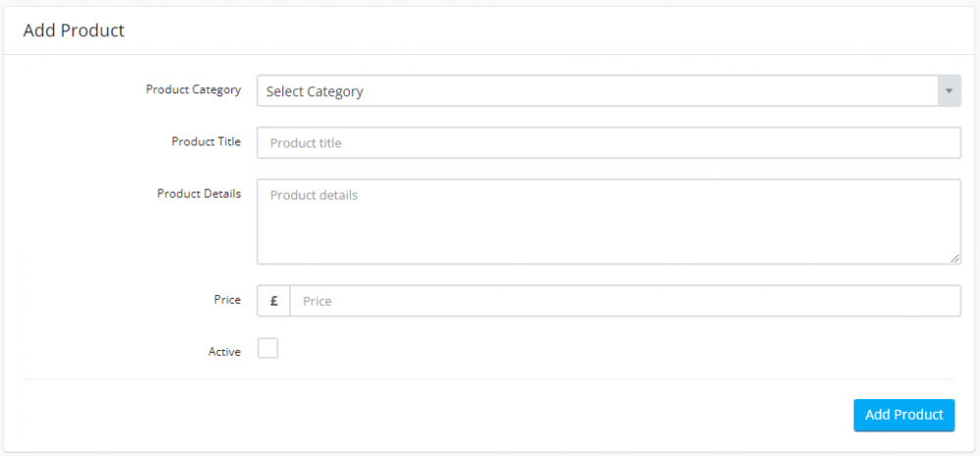Click the £ currency symbol addon
Image resolution: width=980 pixels, height=456 pixels.
point(273,301)
